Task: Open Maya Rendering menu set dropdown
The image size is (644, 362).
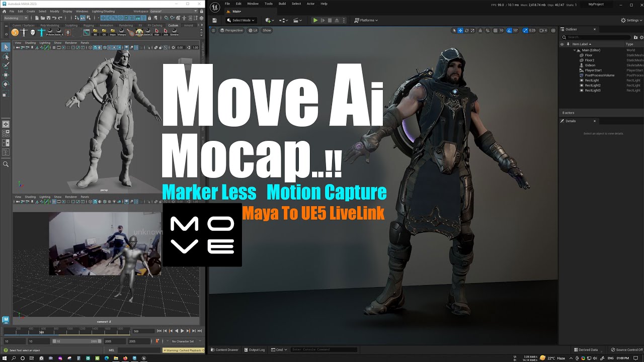Action: [x=15, y=18]
